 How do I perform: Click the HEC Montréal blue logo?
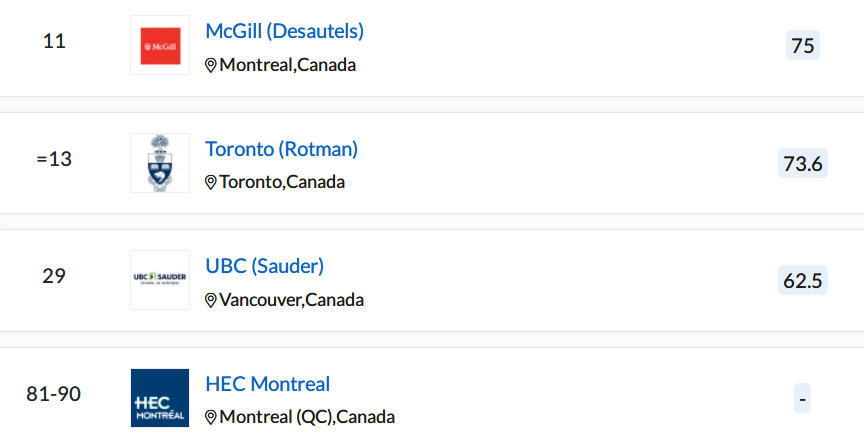pos(160,398)
